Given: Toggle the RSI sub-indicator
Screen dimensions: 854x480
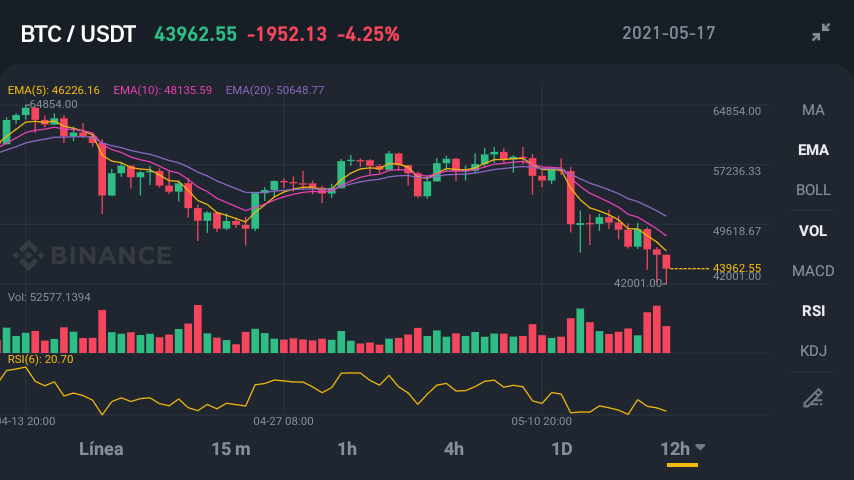Looking at the screenshot, I should 813,311.
